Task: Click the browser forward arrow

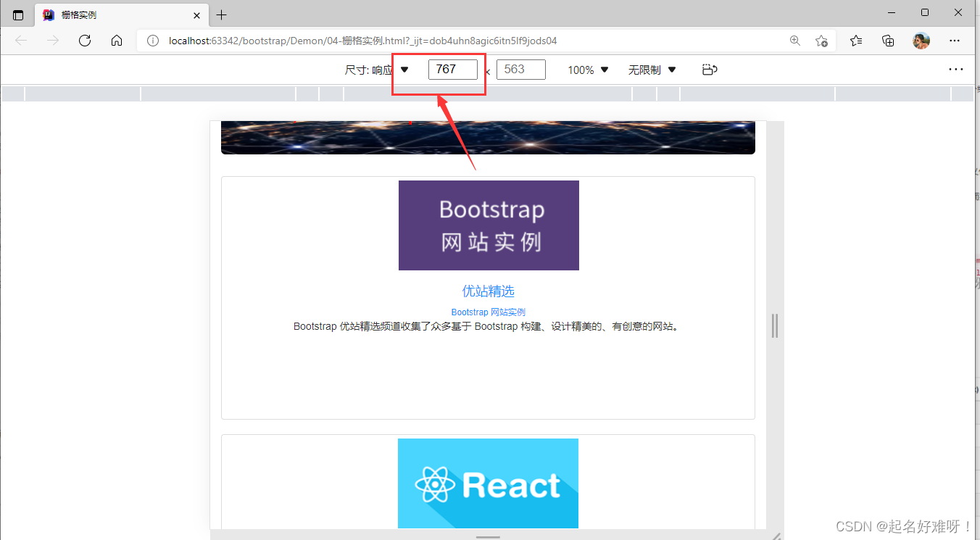Action: [53, 41]
